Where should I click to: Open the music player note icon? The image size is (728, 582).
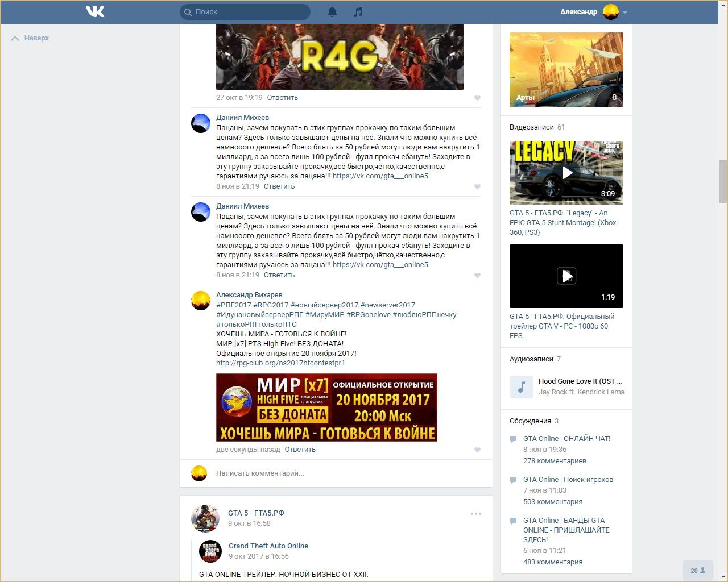(x=358, y=12)
